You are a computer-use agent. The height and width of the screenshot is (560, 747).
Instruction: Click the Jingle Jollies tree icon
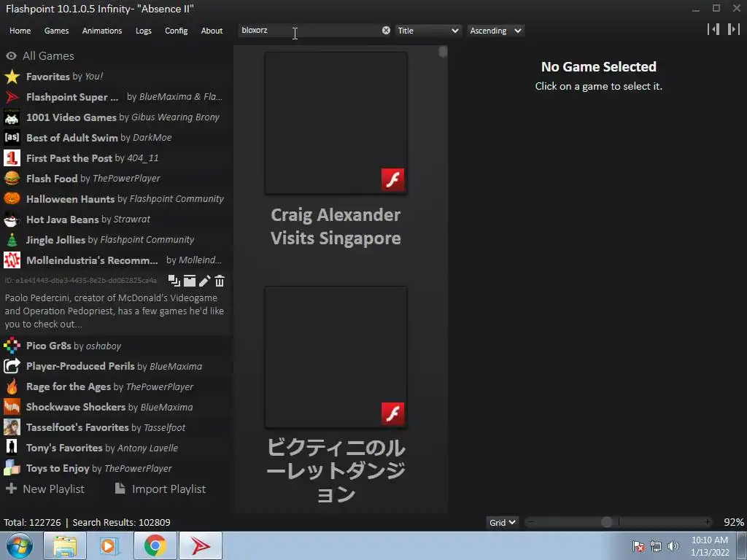(x=12, y=239)
